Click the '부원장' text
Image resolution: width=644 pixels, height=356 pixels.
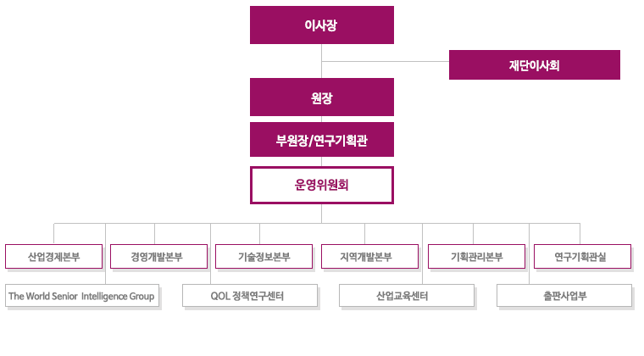[x=291, y=141]
